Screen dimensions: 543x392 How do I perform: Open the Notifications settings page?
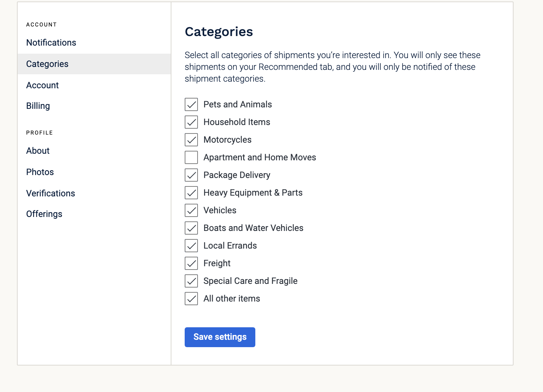tap(51, 43)
